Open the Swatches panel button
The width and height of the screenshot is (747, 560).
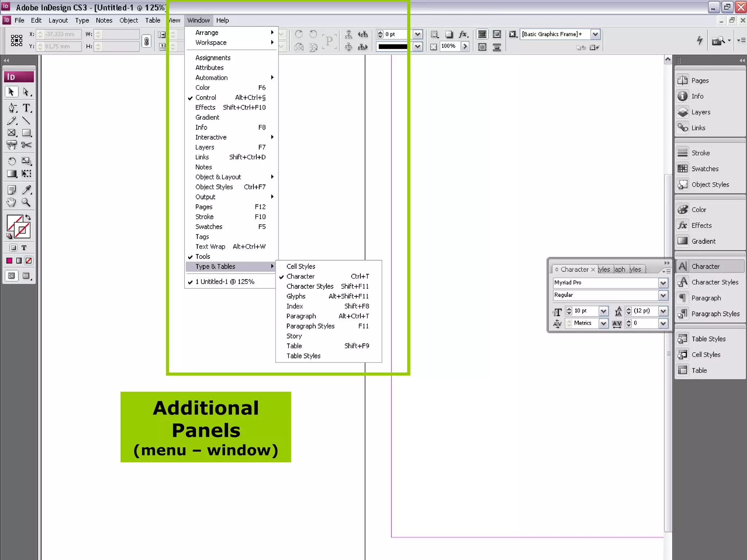click(710, 169)
